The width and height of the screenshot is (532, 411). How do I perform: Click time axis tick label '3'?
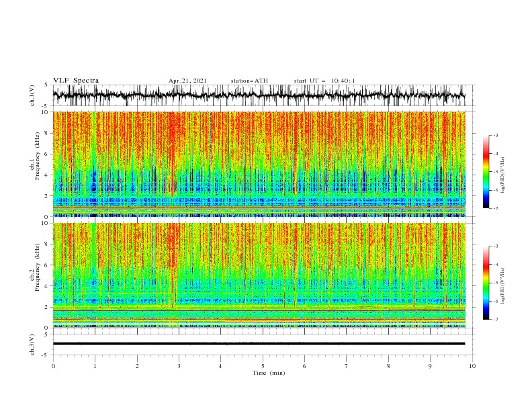(179, 366)
